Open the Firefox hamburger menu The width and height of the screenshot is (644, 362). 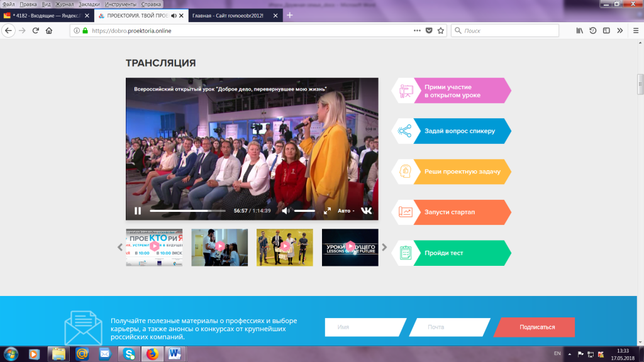pos(636,30)
